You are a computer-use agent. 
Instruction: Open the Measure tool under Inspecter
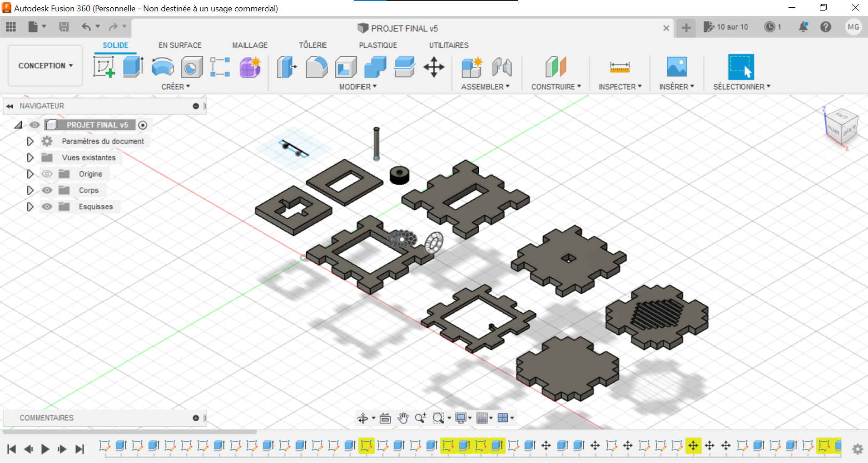(x=620, y=67)
